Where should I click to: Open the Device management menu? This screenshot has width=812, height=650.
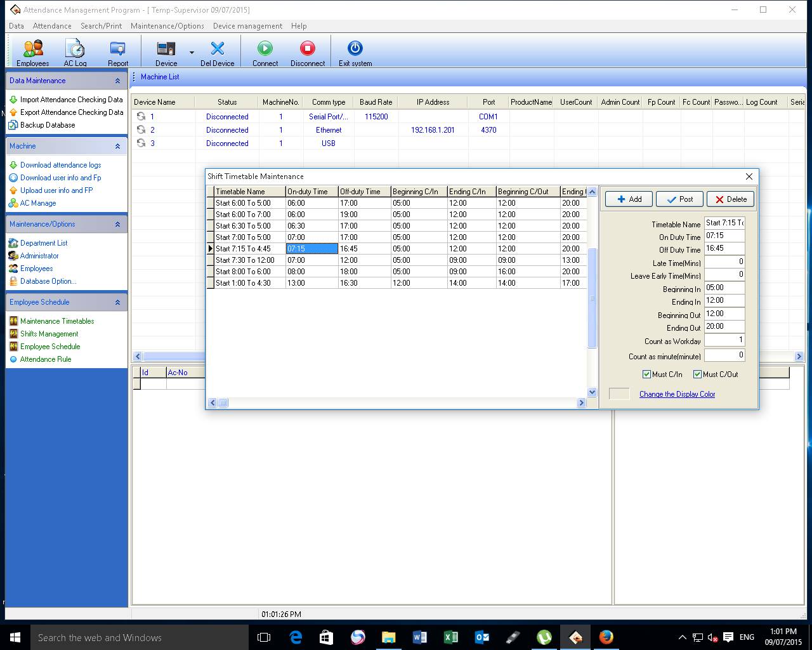(247, 26)
